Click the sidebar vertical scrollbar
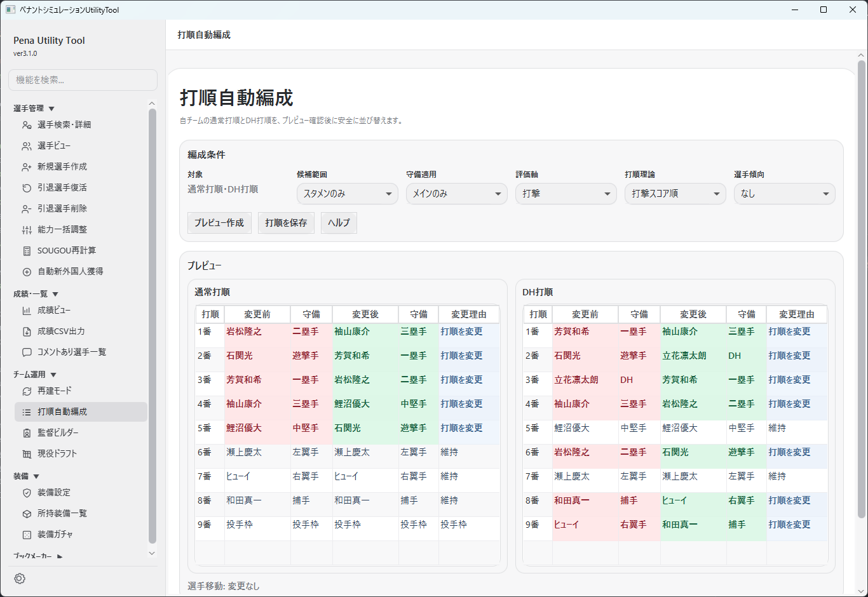This screenshot has width=868, height=597. [152, 326]
